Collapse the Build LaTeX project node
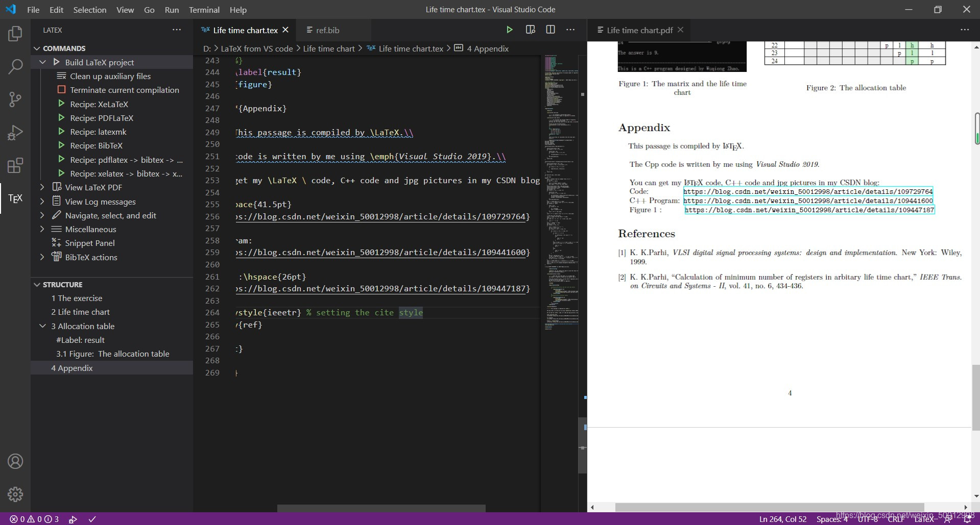Image resolution: width=980 pixels, height=525 pixels. point(43,62)
